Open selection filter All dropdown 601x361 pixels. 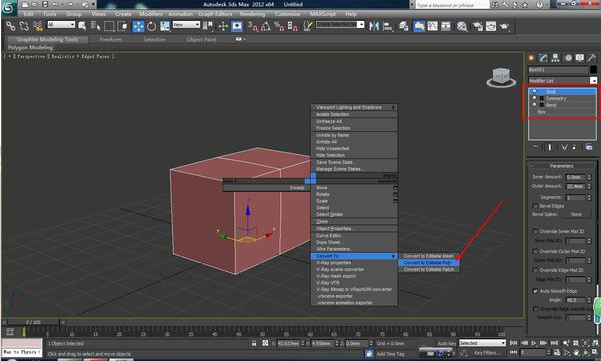61,25
